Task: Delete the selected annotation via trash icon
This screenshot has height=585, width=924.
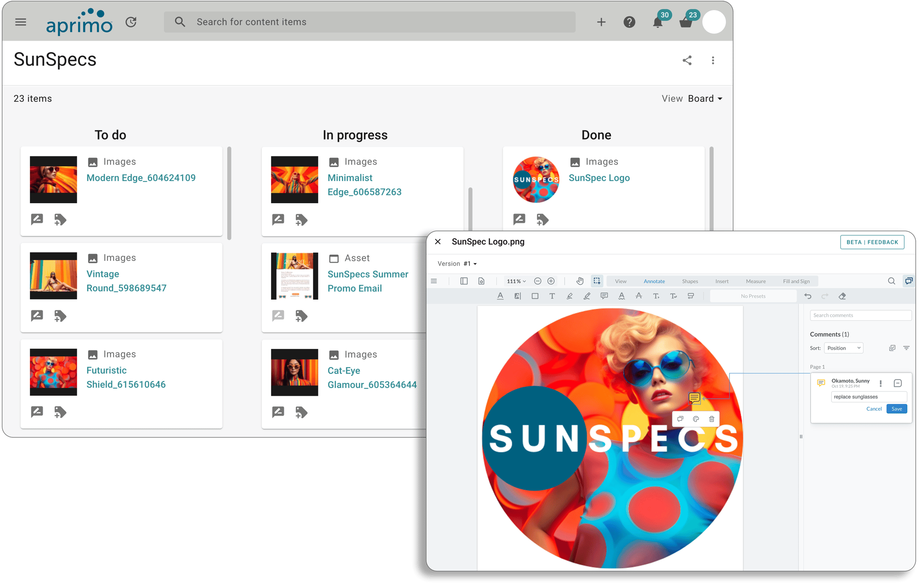Action: 711,419
